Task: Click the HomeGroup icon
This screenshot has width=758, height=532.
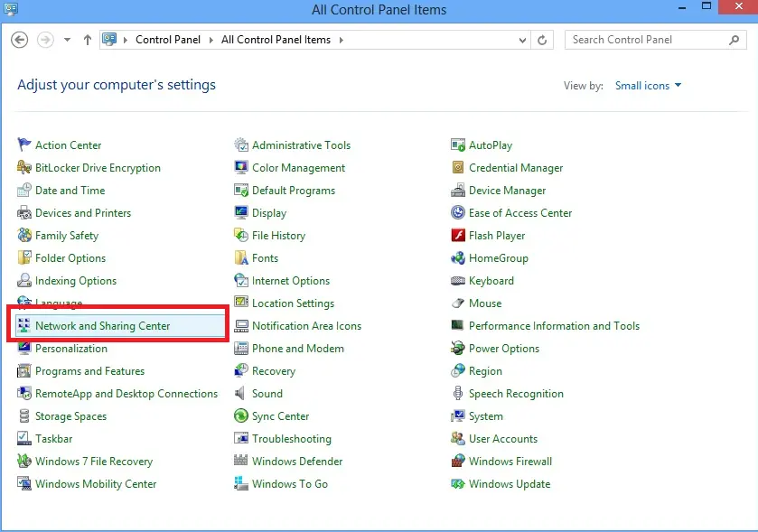Action: click(x=458, y=257)
